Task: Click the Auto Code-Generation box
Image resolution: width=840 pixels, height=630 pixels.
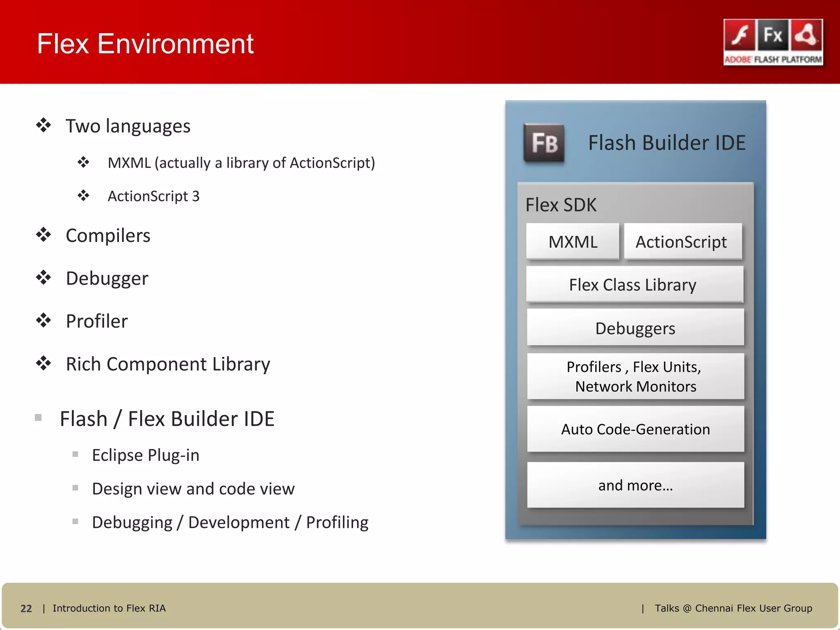Action: (x=635, y=429)
